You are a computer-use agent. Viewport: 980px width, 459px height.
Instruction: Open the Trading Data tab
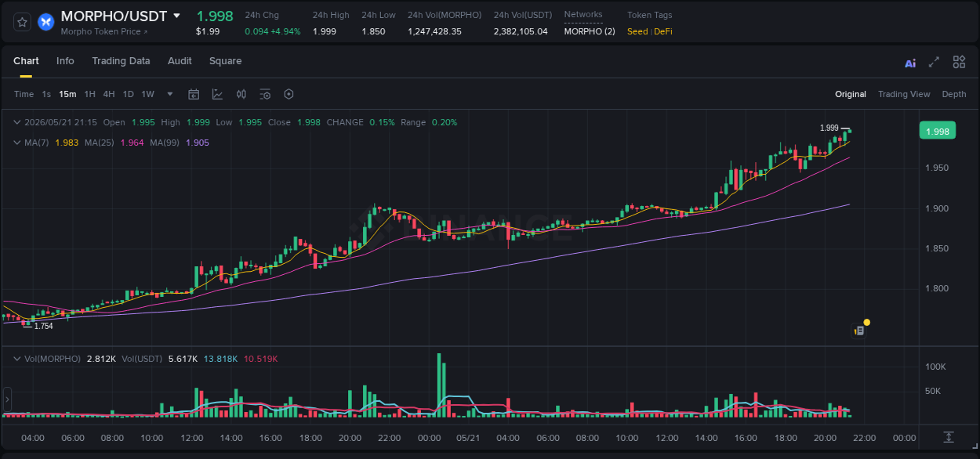(121, 61)
